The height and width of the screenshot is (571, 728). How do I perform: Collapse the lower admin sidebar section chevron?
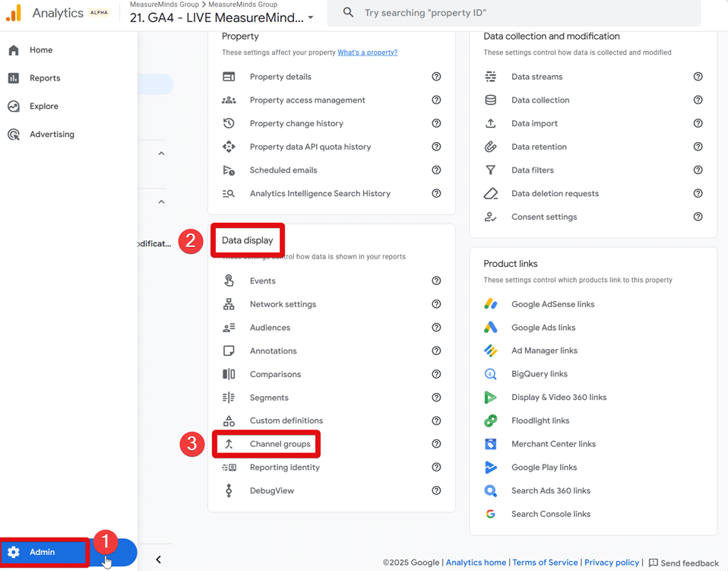(162, 201)
